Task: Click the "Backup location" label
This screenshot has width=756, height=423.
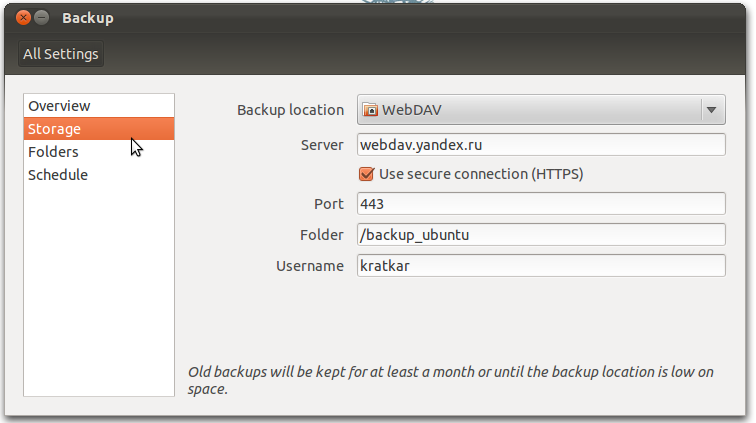Action: [x=290, y=110]
